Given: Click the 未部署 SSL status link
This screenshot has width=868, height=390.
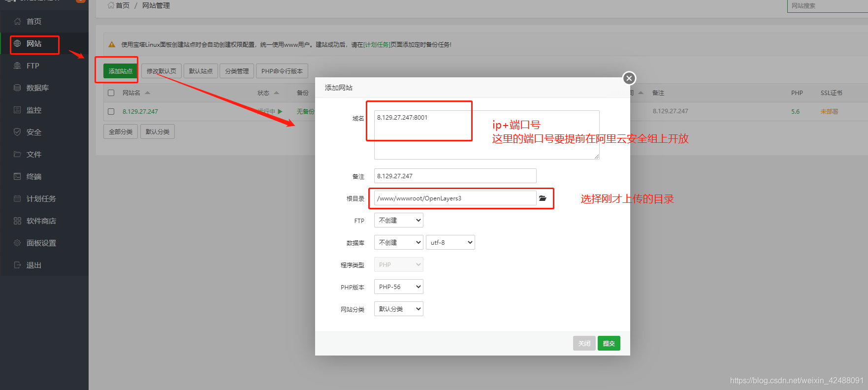Looking at the screenshot, I should 829,112.
